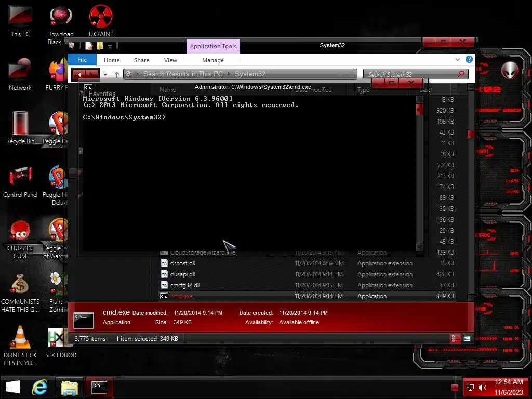Open recent locations dropdown next to Forward

tap(105, 75)
